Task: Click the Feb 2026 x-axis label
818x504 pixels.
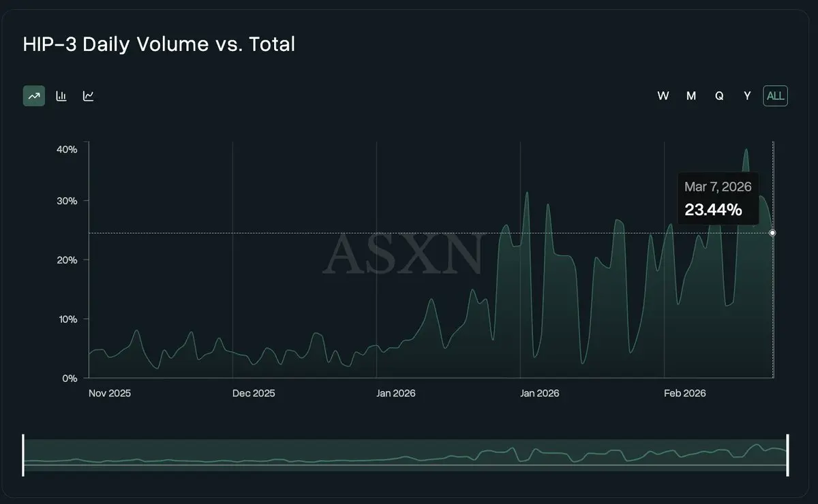Action: tap(685, 394)
